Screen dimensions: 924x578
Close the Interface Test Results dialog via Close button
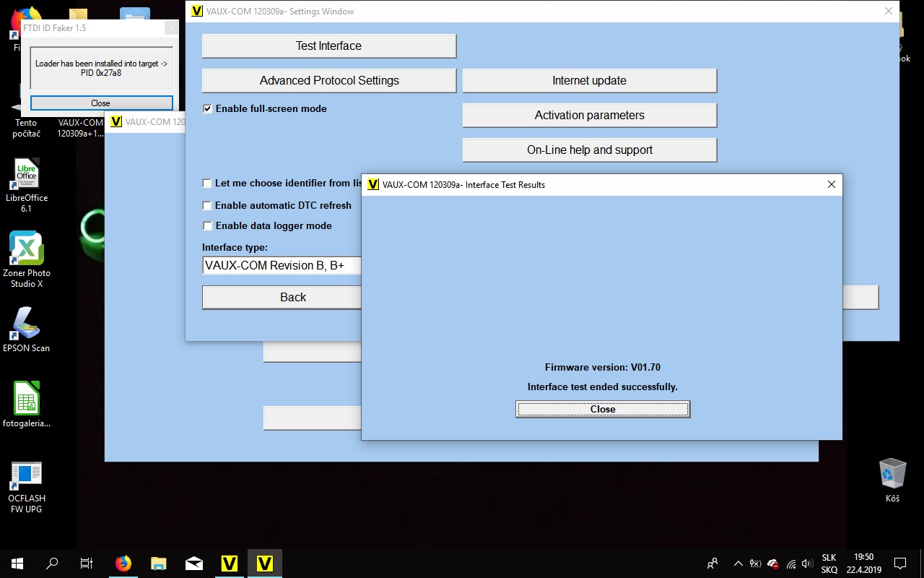pos(603,410)
